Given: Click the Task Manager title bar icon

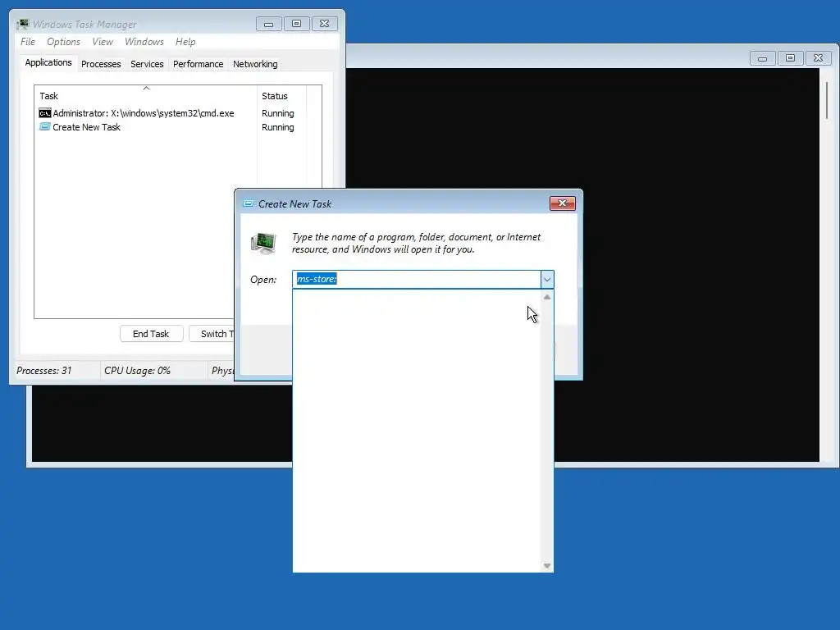Looking at the screenshot, I should pyautogui.click(x=22, y=24).
